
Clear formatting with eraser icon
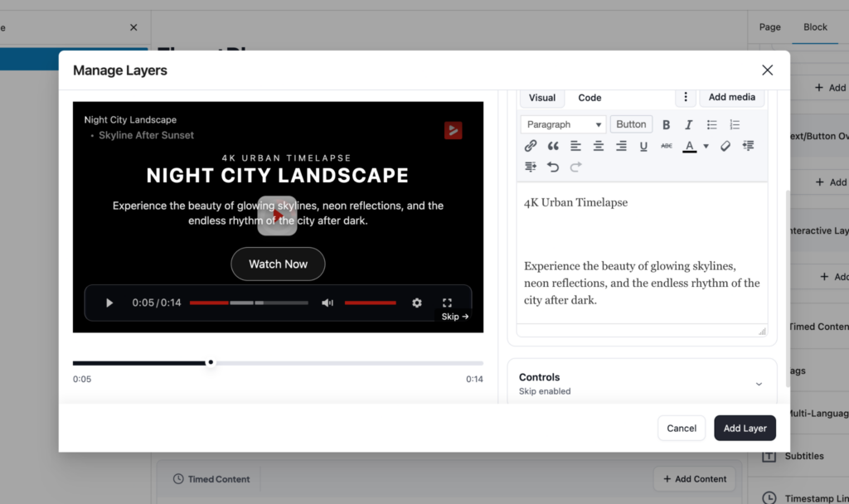pyautogui.click(x=725, y=146)
